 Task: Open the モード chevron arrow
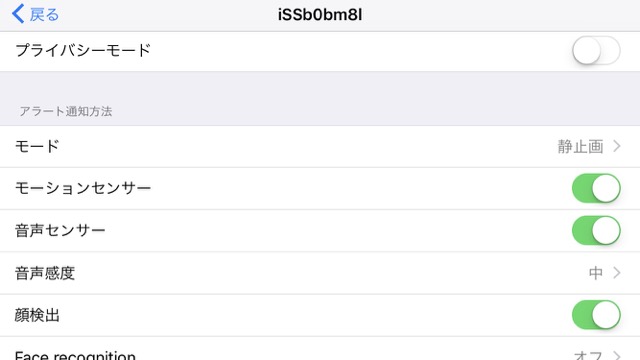617,146
